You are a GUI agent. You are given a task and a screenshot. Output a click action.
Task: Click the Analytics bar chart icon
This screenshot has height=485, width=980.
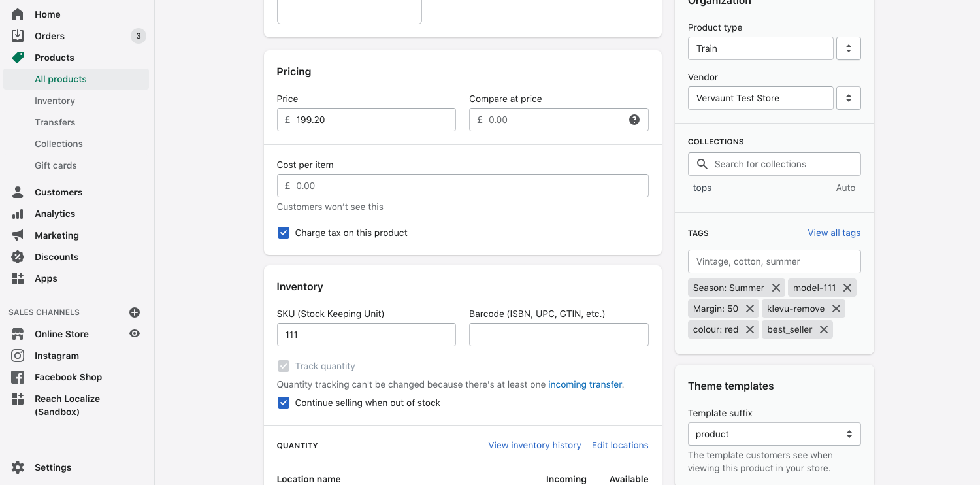(18, 214)
